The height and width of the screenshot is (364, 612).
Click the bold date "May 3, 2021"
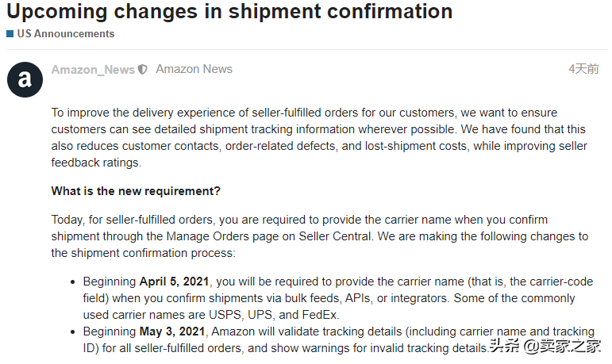pos(172,331)
